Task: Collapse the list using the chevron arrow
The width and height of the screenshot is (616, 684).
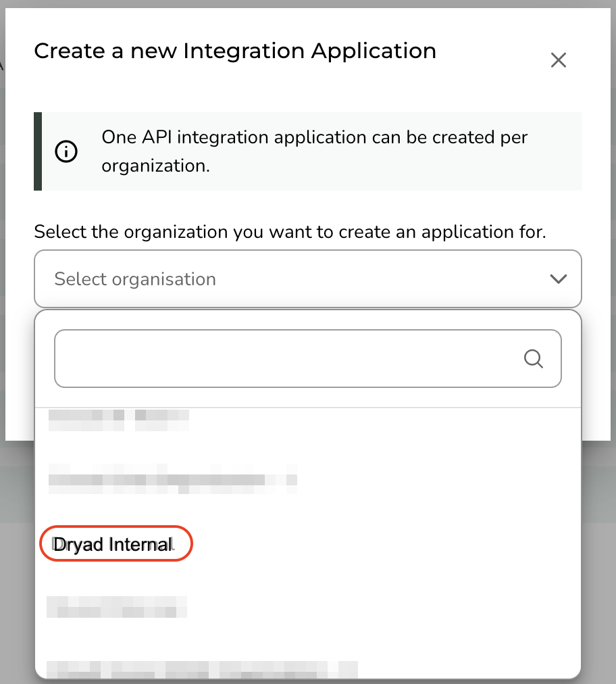Action: pyautogui.click(x=558, y=278)
